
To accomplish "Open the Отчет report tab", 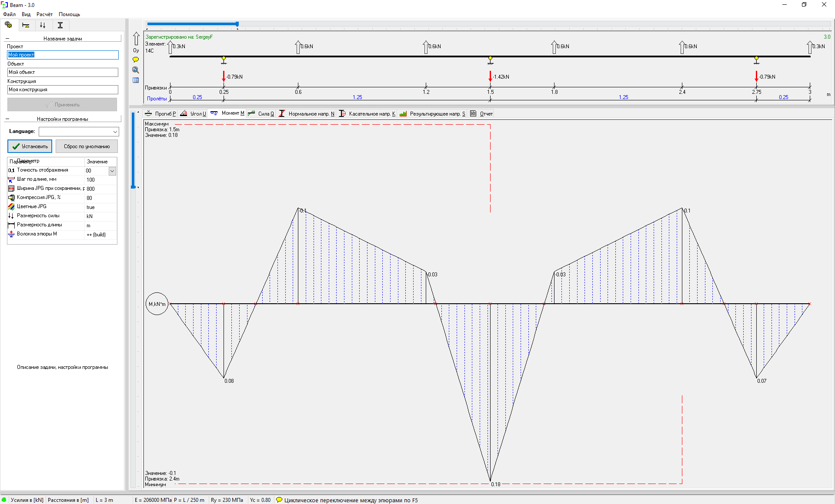I will (481, 113).
